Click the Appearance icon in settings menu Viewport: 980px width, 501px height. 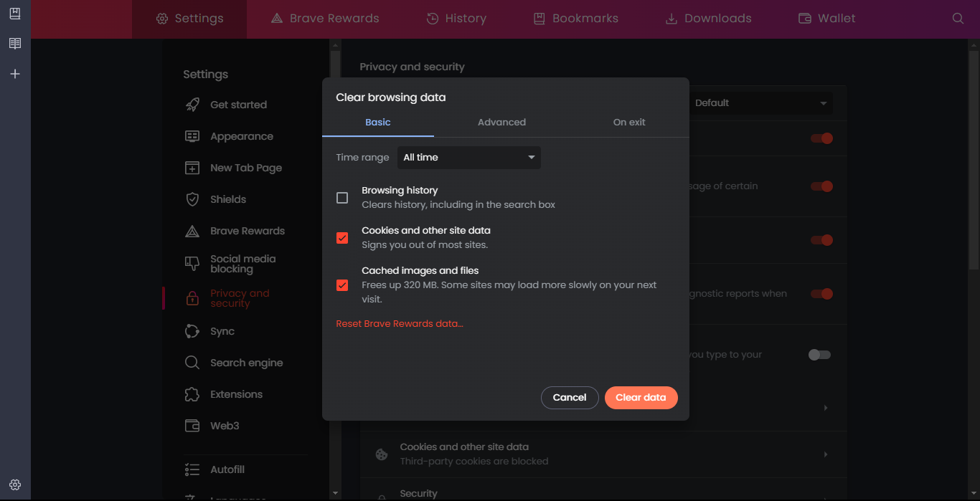pos(192,136)
